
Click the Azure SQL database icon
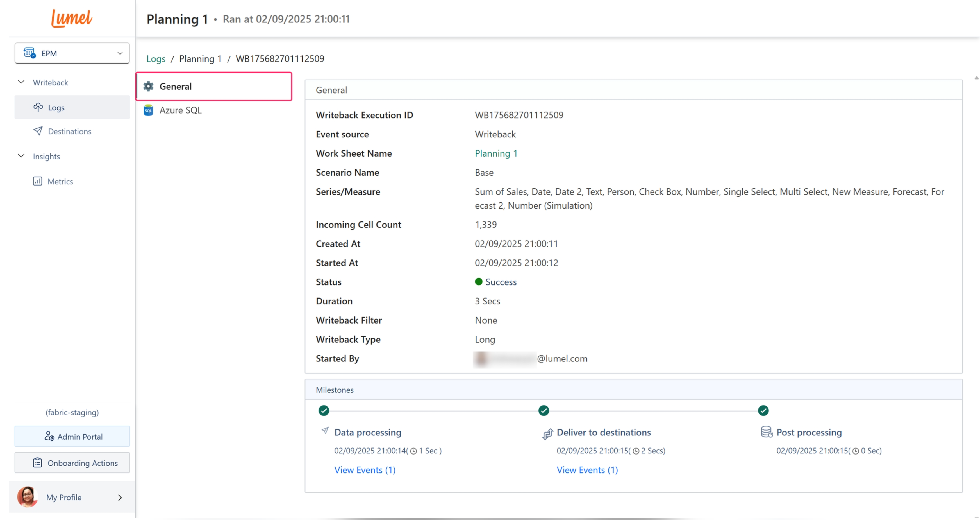(x=148, y=110)
